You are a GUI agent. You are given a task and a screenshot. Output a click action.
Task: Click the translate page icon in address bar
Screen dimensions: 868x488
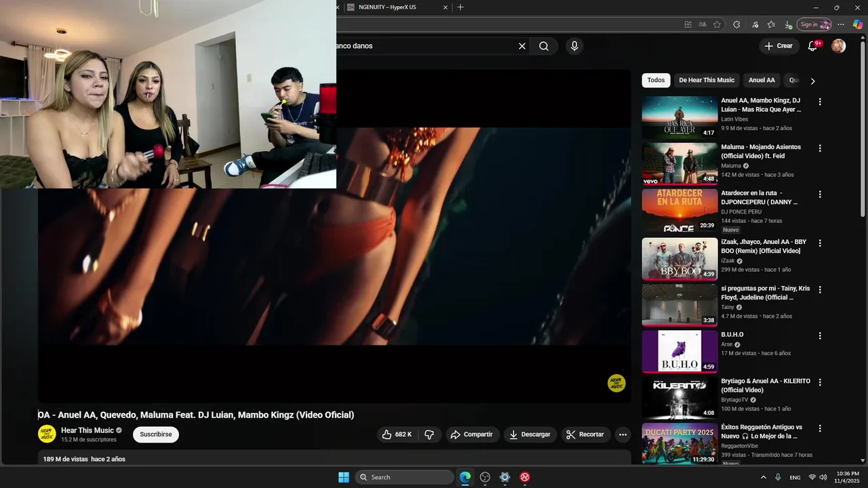coord(703,24)
